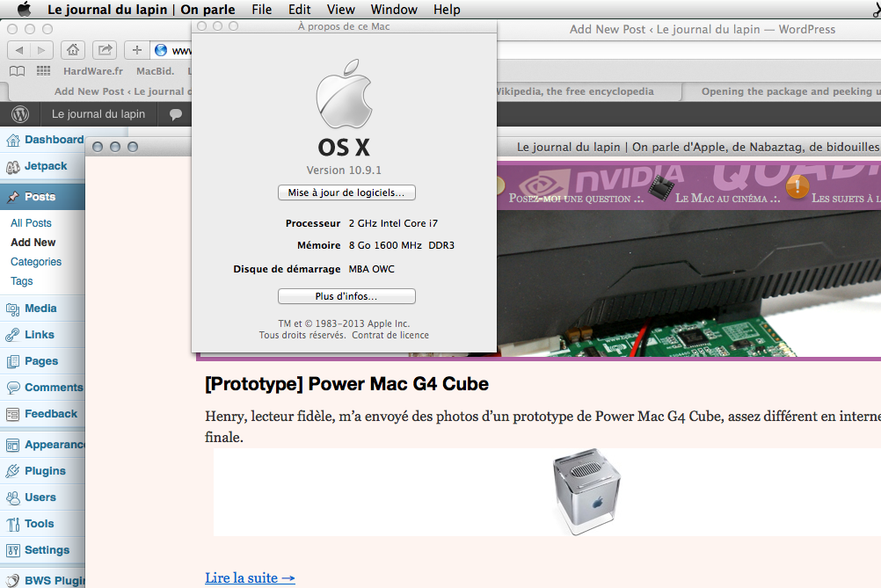Image resolution: width=881 pixels, height=588 pixels.
Task: Click the Feedback form icon
Action: click(13, 414)
